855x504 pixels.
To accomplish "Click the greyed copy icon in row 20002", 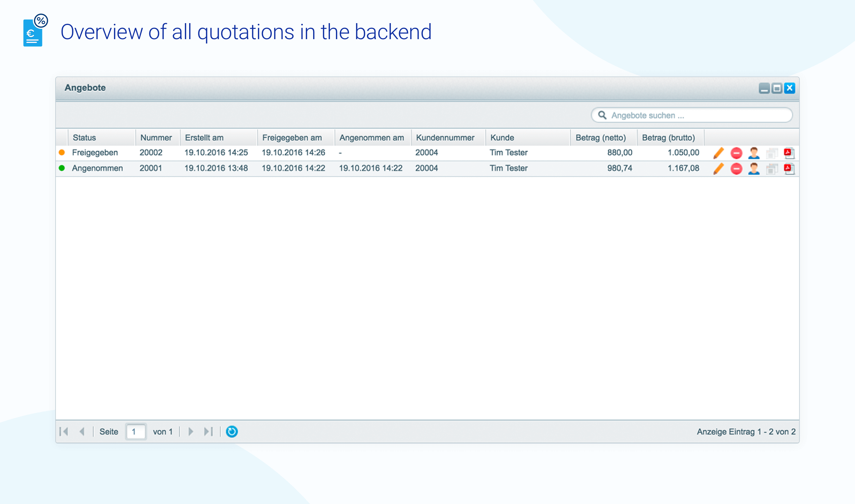I will 772,153.
